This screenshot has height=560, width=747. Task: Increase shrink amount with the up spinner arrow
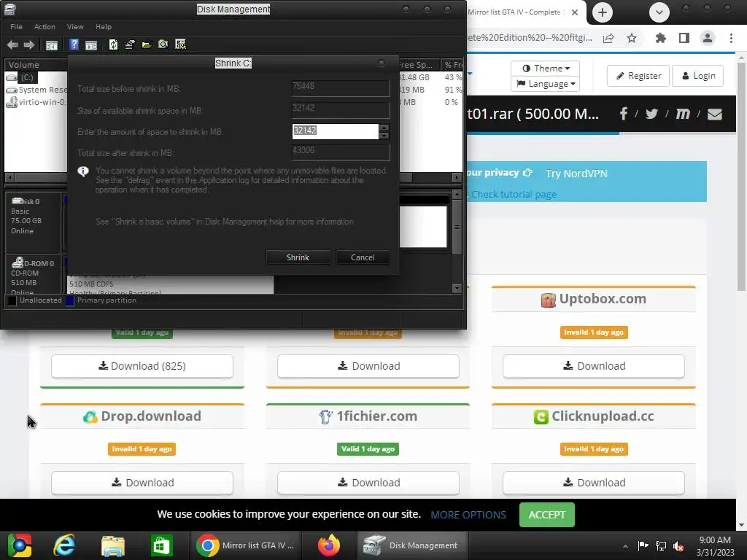point(384,128)
